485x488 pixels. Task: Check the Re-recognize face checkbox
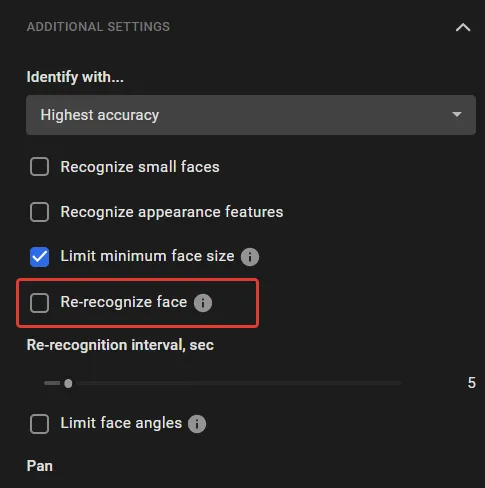(39, 303)
